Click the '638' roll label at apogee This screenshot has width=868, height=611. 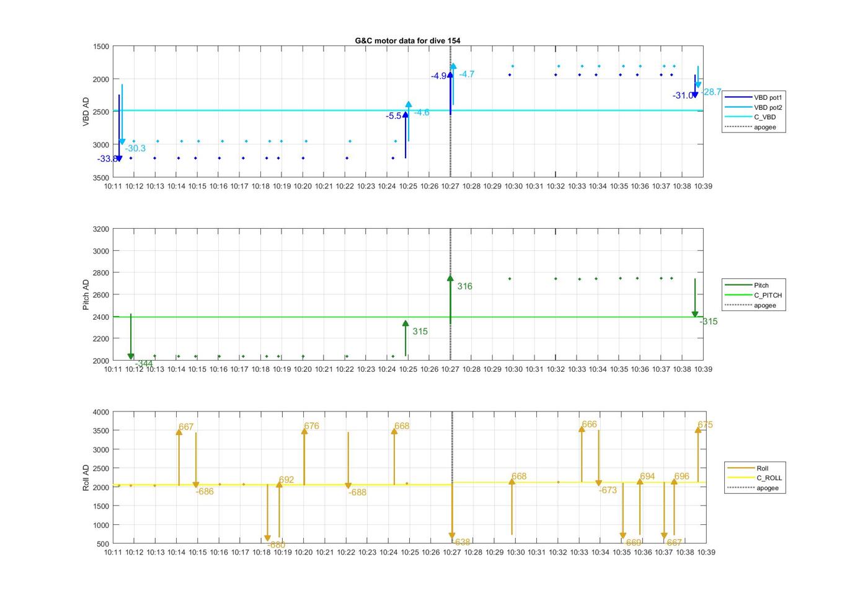(463, 542)
